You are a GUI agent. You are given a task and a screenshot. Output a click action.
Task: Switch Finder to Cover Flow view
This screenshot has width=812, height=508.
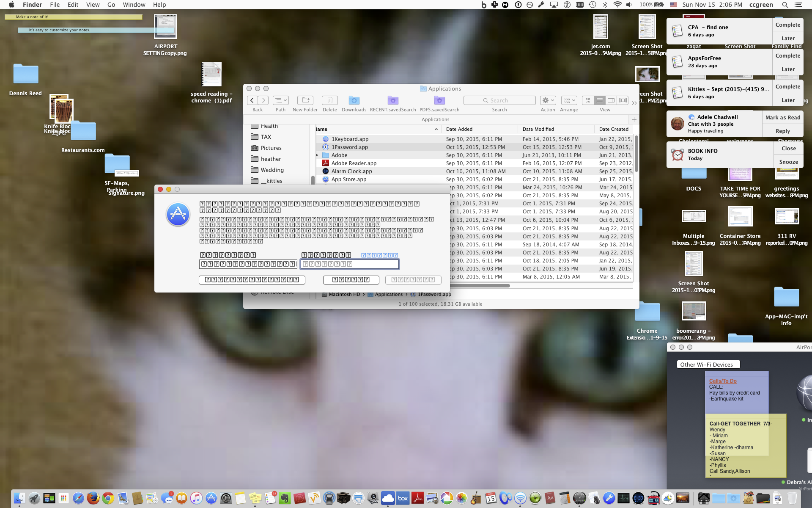623,100
